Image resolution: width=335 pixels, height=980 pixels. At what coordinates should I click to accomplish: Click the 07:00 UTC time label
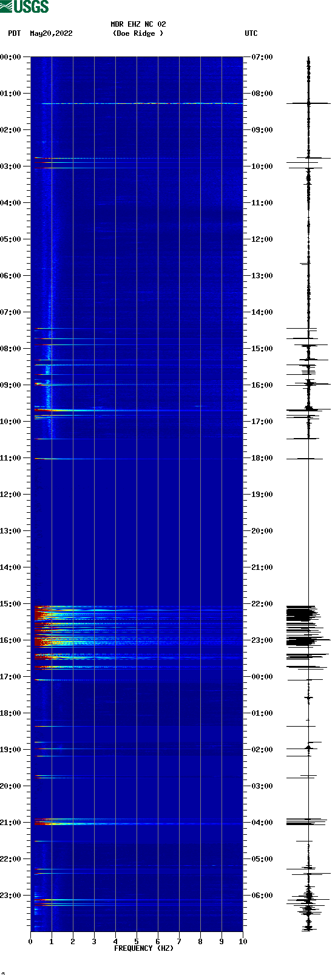coord(262,57)
